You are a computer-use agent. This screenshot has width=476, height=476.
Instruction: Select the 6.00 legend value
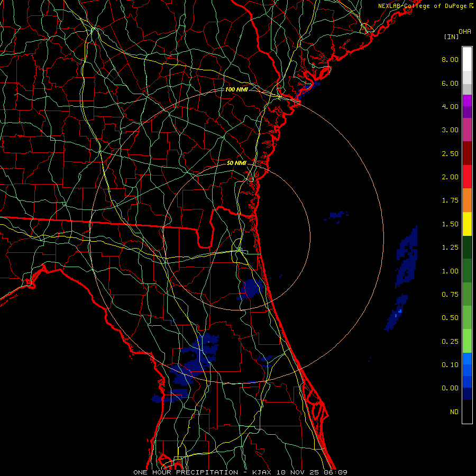tap(450, 83)
